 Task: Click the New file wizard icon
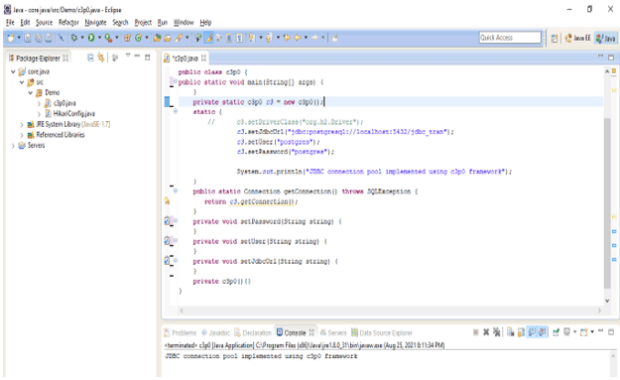click(10, 38)
